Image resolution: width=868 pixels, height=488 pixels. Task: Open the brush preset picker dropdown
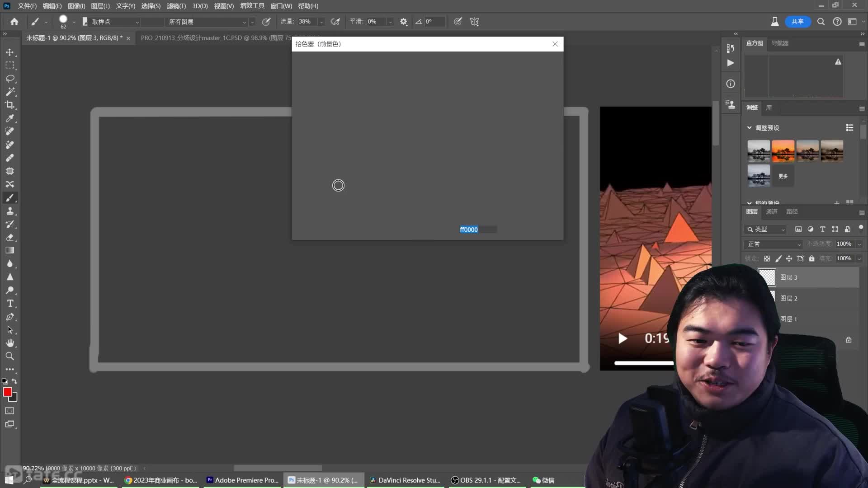(74, 22)
